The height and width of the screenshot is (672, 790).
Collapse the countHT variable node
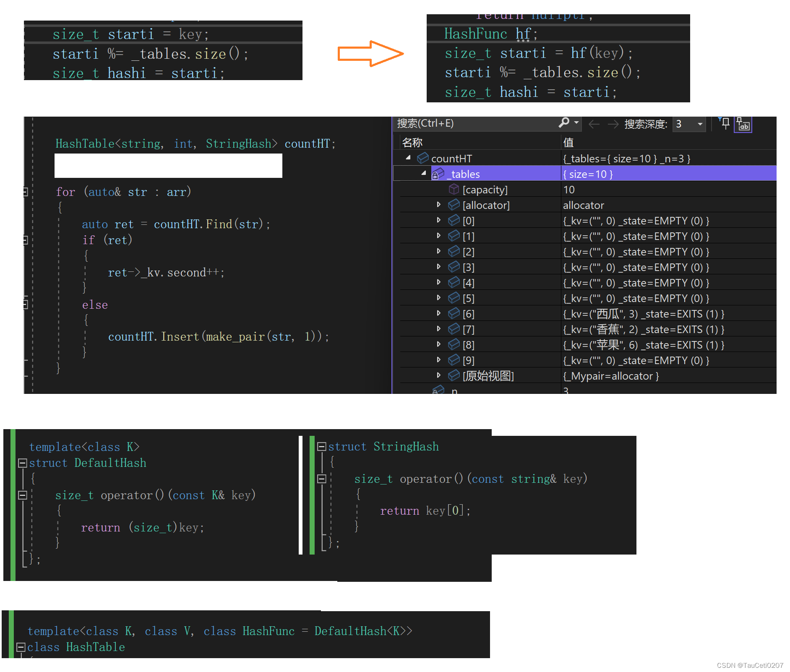[408, 158]
